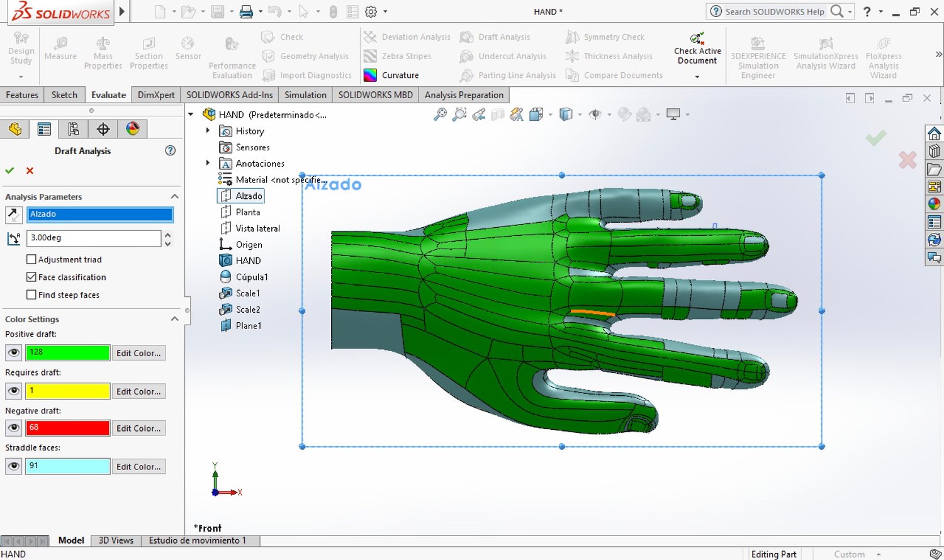Open the Analysis Preparation tab

pos(464,95)
